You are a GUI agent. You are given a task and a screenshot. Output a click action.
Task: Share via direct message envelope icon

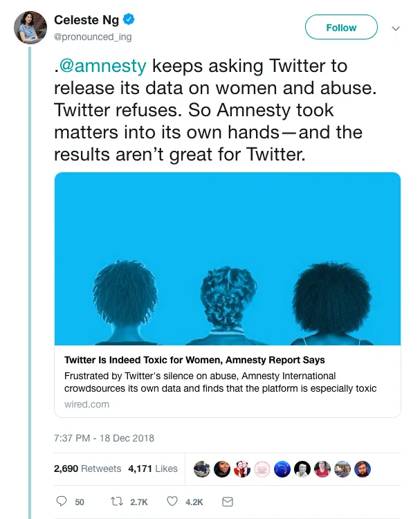(x=228, y=502)
